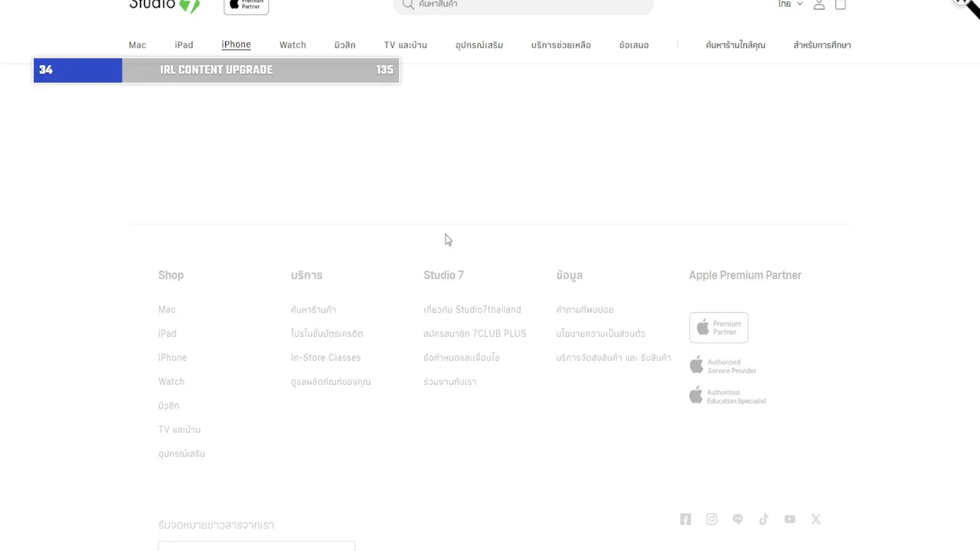Click the search magnifier icon
The image size is (980, 551).
pos(408,5)
